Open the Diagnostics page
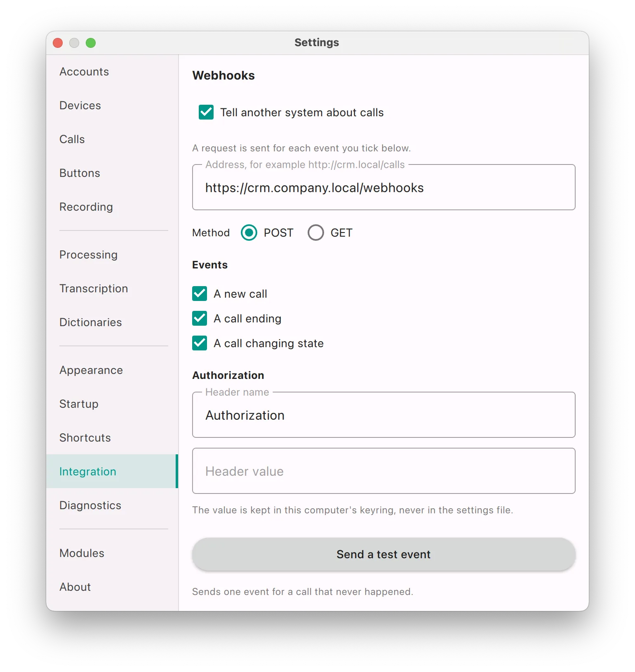This screenshot has height=672, width=635. pyautogui.click(x=112, y=505)
